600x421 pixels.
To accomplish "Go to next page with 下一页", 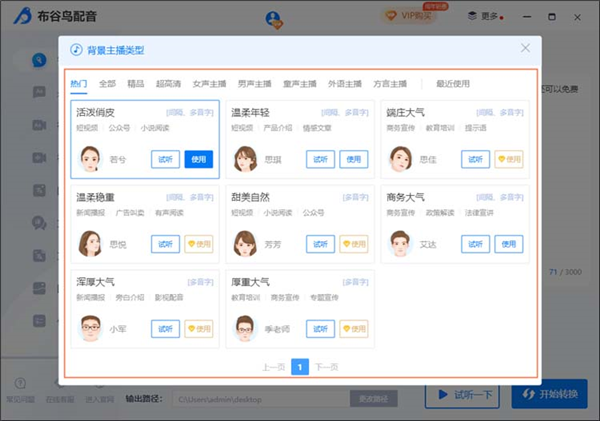I will click(x=326, y=367).
